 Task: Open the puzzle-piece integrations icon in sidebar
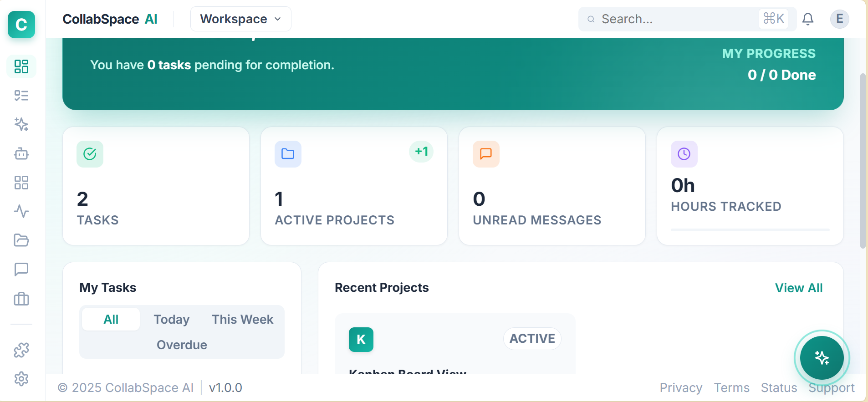[21, 350]
